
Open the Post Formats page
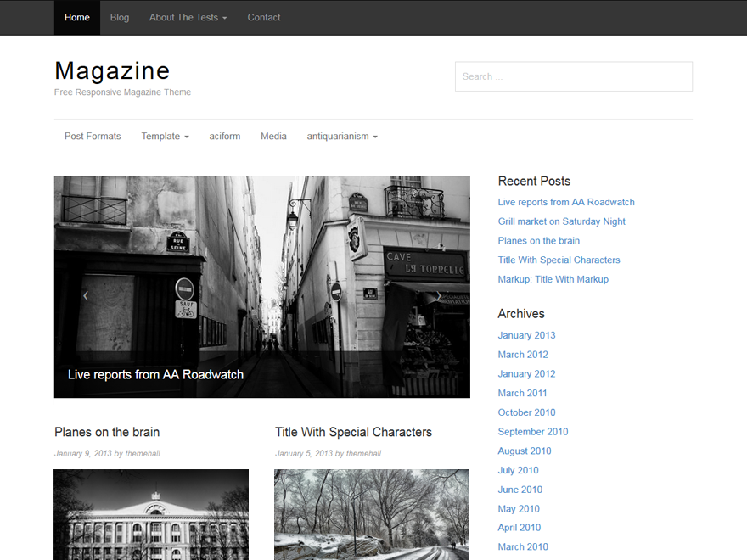point(93,136)
